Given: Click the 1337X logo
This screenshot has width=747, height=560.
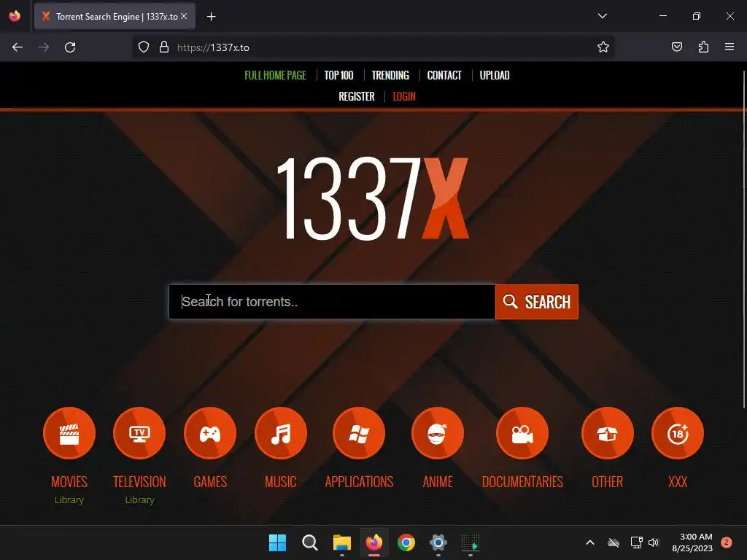Looking at the screenshot, I should tap(373, 198).
